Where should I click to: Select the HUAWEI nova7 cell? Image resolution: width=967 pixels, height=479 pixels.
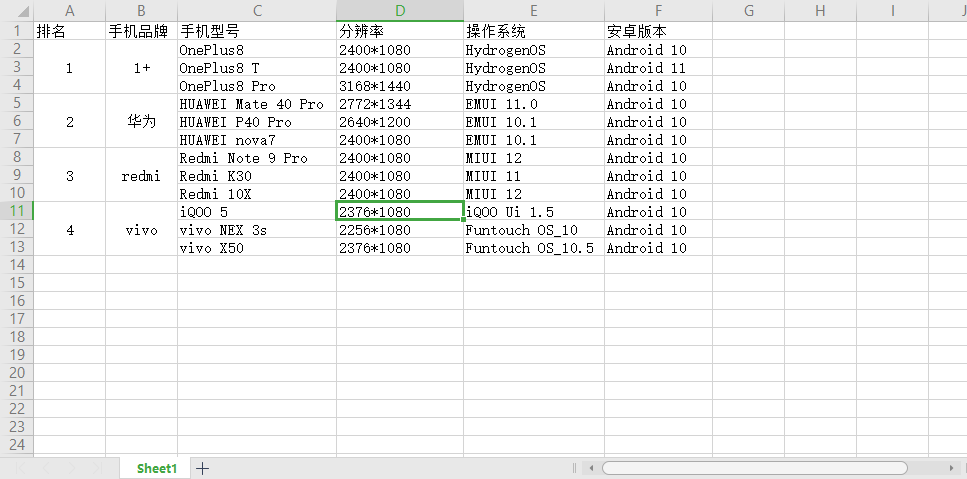(257, 139)
